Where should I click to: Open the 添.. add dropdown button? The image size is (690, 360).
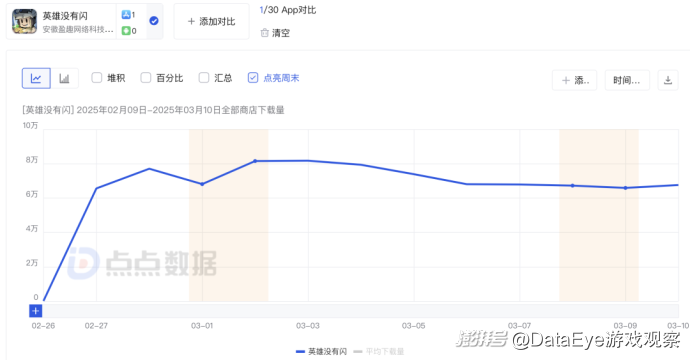(575, 80)
